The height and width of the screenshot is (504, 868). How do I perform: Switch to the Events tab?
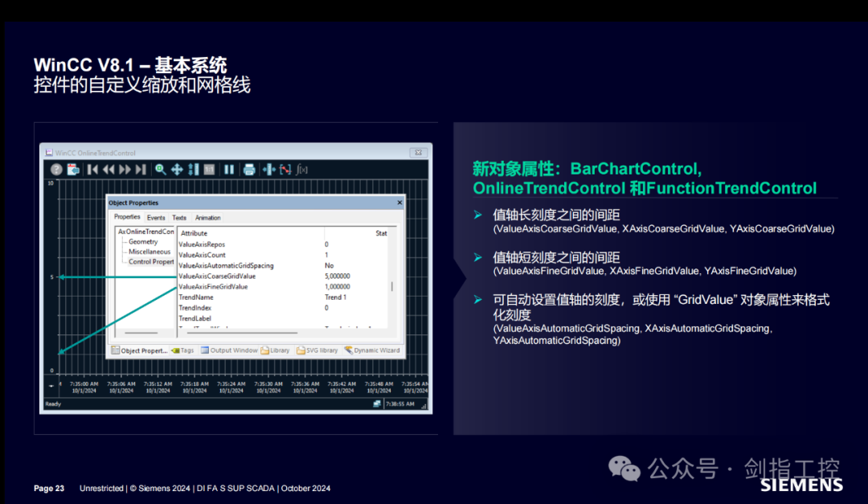coord(156,218)
